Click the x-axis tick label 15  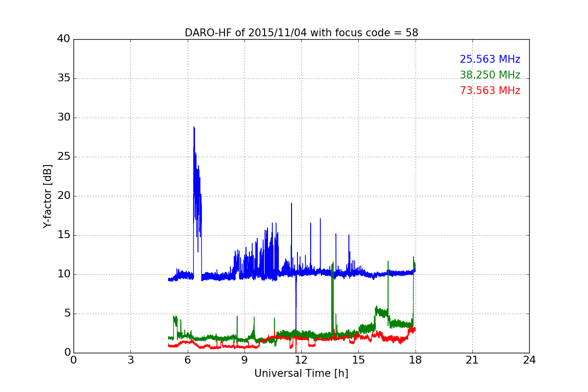point(358,360)
